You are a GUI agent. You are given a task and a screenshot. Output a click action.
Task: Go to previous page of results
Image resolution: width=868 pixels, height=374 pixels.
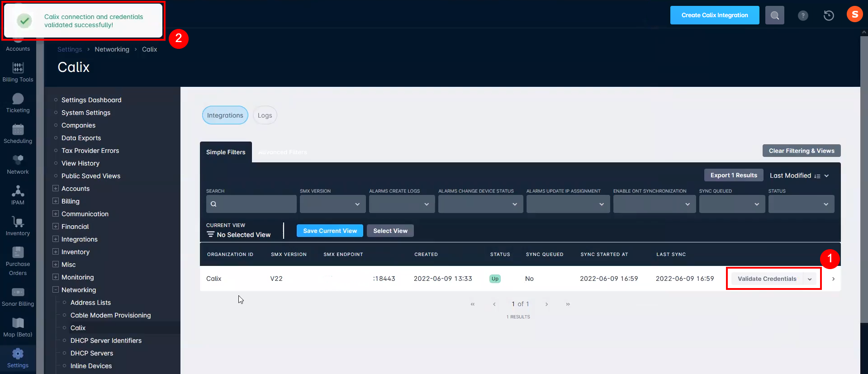coord(494,304)
